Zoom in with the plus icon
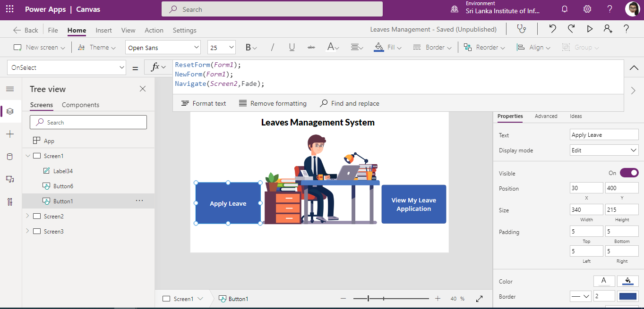This screenshot has height=309, width=644. pyautogui.click(x=438, y=299)
